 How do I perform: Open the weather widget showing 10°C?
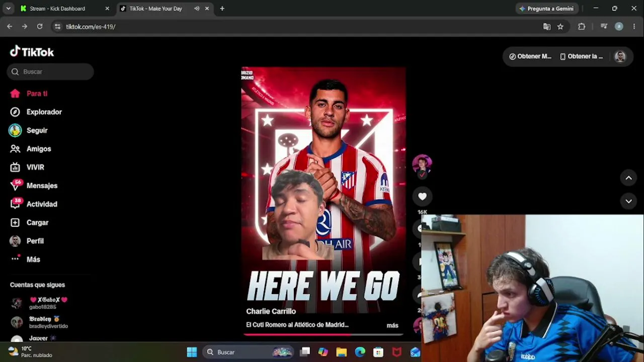(30, 352)
